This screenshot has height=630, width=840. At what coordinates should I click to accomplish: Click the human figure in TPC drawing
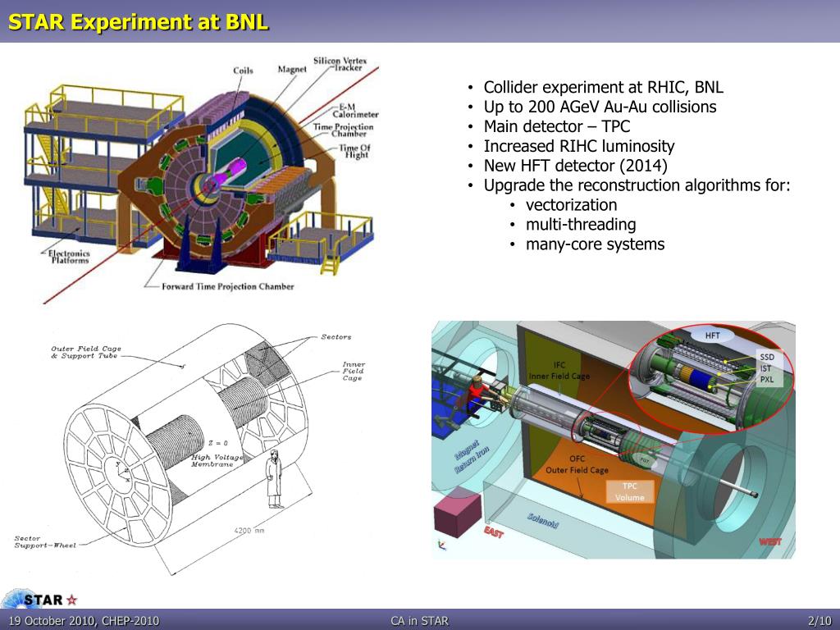(x=274, y=479)
